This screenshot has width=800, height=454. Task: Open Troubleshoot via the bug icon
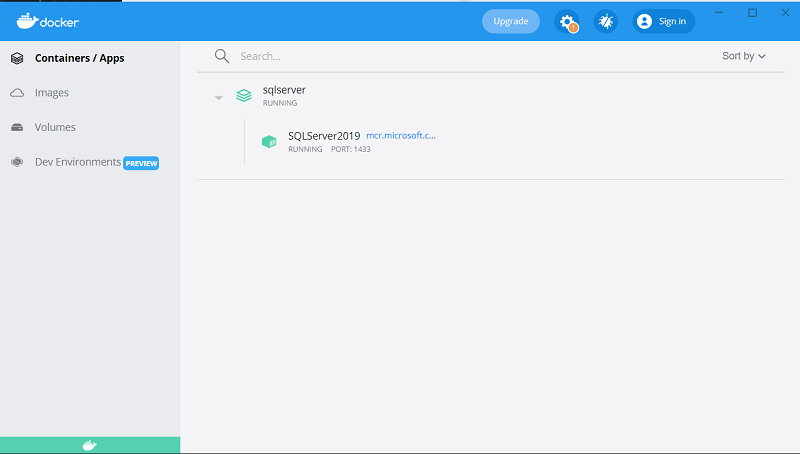pyautogui.click(x=606, y=21)
